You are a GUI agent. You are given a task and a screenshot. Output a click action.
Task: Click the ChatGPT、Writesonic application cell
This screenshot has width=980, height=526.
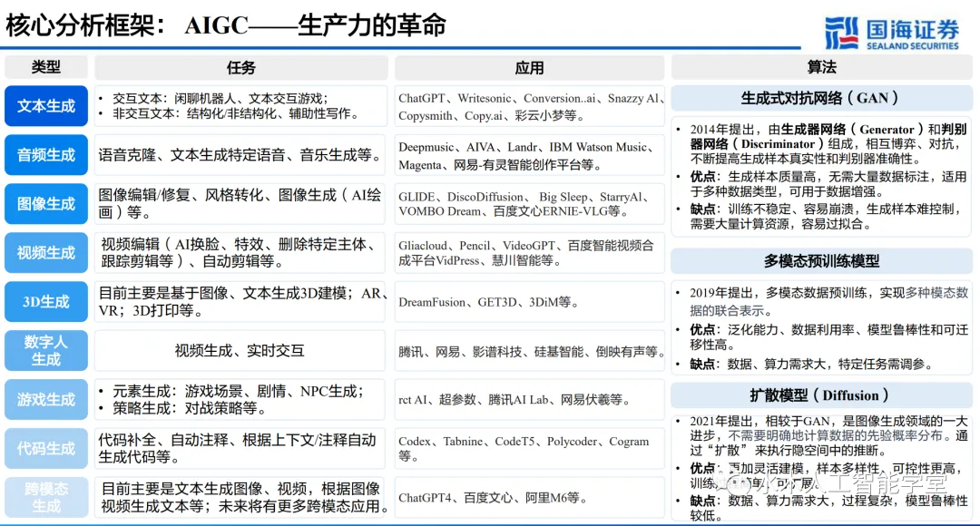[x=529, y=106]
